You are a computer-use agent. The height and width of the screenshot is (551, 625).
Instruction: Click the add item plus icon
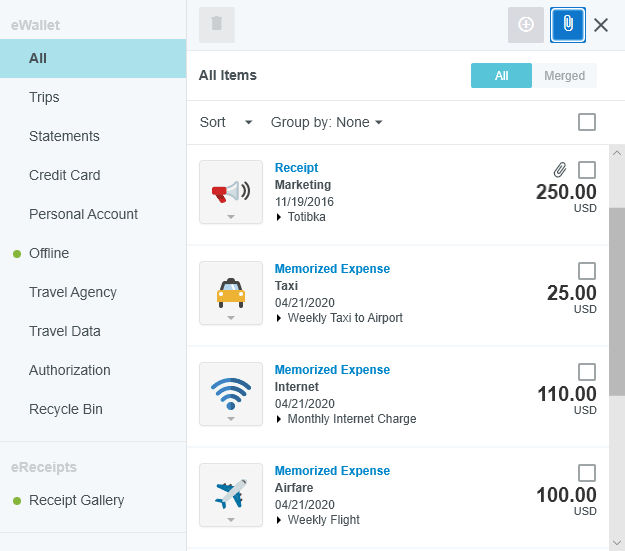click(526, 25)
